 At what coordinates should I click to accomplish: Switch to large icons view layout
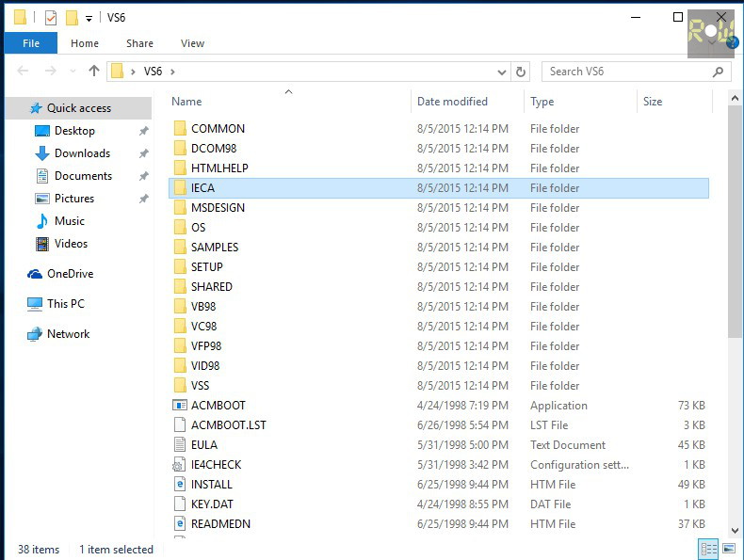coord(729,549)
